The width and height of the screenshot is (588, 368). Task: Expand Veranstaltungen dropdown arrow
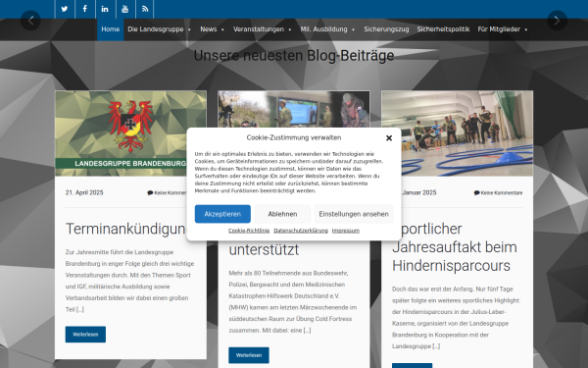(290, 29)
